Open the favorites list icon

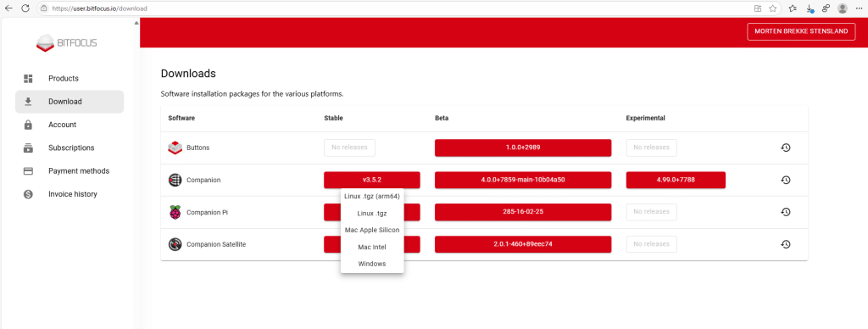tap(793, 8)
